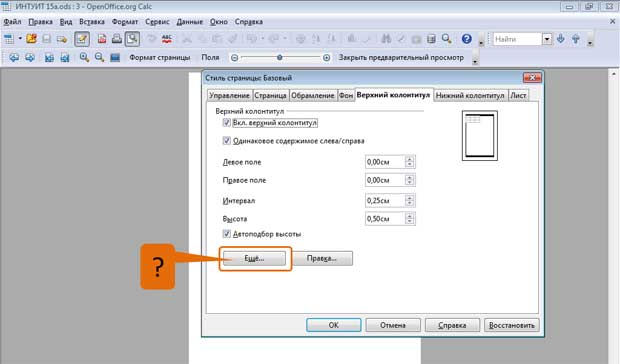The image size is (620, 364).
Task: Click minus button of zoom slider
Action: [234, 58]
